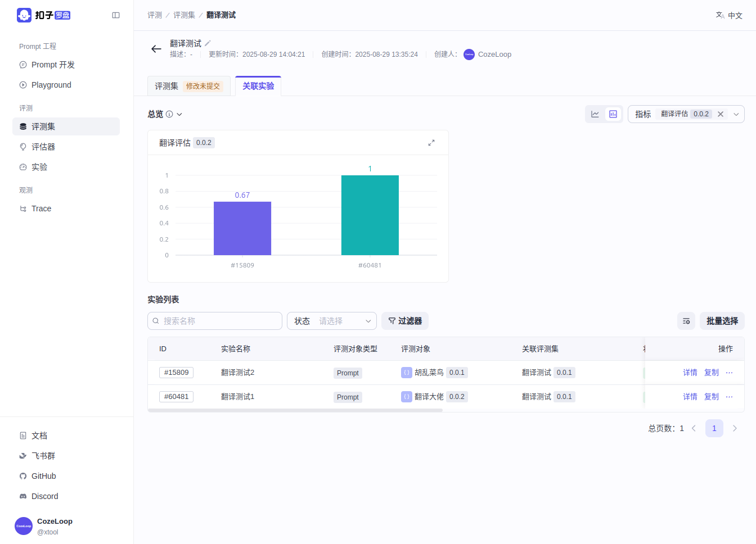
Task: Open 评估器 in the sidebar
Action: [43, 147]
